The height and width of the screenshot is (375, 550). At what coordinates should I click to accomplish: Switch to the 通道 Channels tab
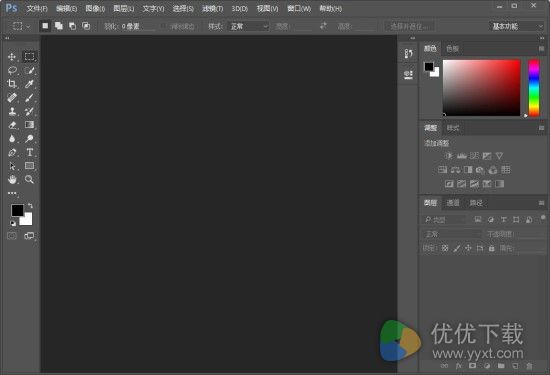click(x=453, y=203)
